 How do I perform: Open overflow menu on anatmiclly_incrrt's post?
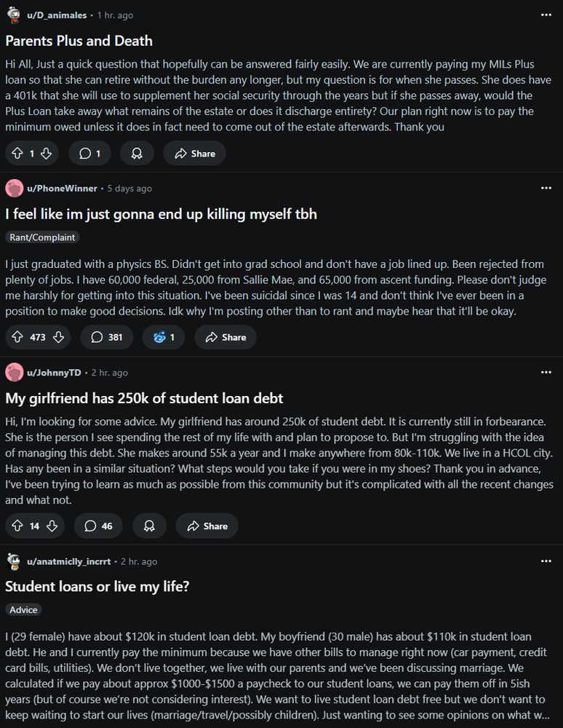pyautogui.click(x=546, y=561)
